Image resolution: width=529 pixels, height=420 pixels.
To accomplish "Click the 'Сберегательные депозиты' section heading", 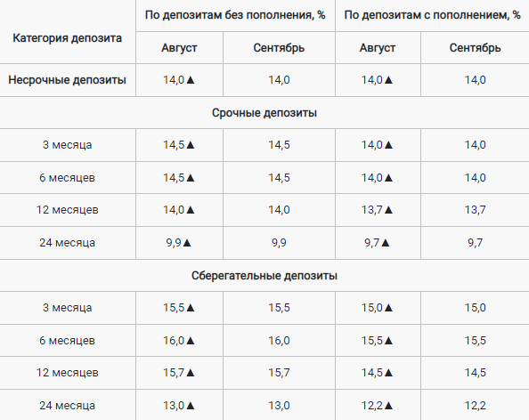I will coord(264,276).
